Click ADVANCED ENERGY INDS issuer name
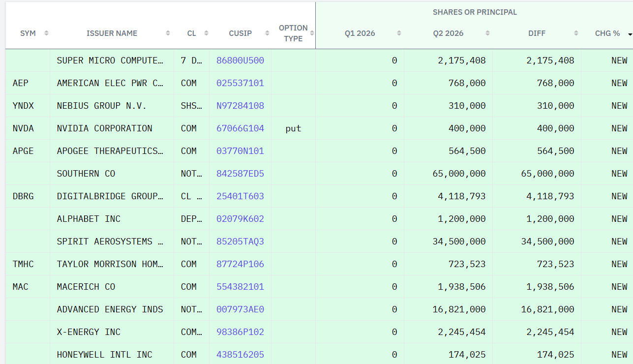Screen dimensions: 633x364 coord(110,309)
